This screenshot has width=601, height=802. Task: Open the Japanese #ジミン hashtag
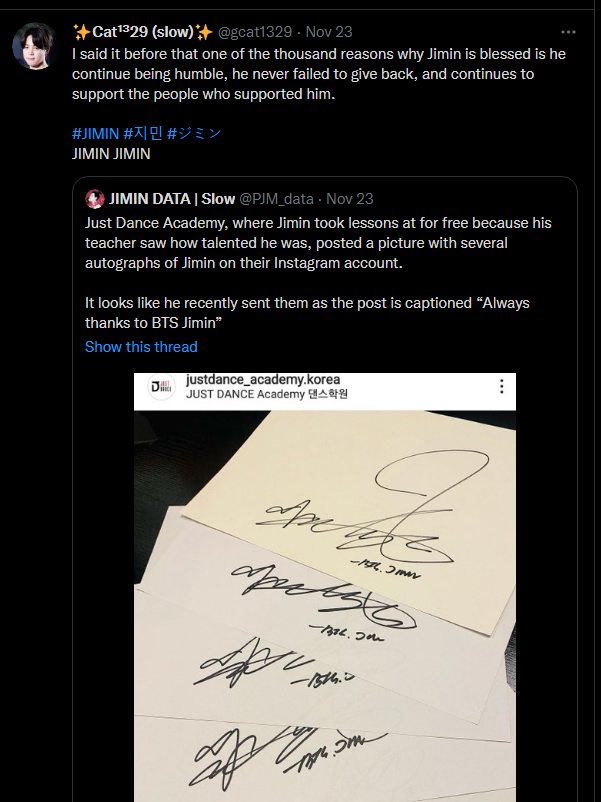click(194, 133)
